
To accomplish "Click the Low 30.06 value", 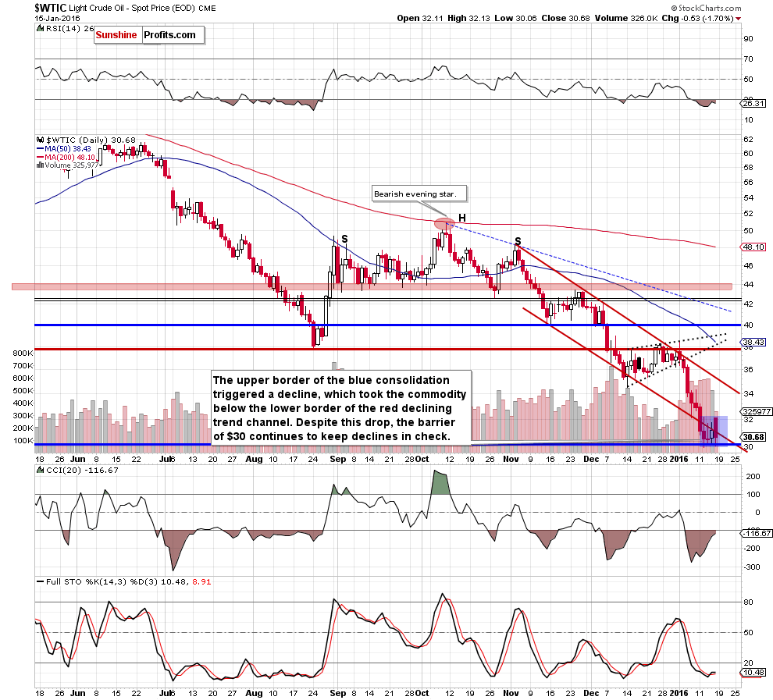I will (x=515, y=18).
